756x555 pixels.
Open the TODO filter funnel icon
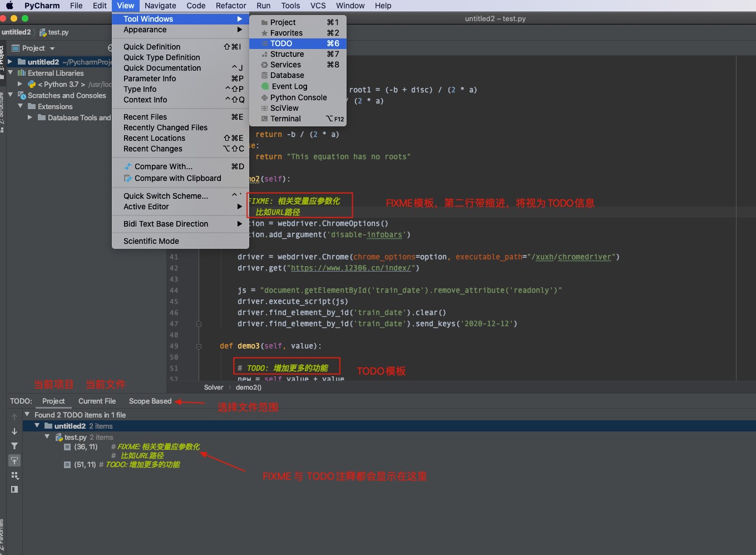coord(14,446)
